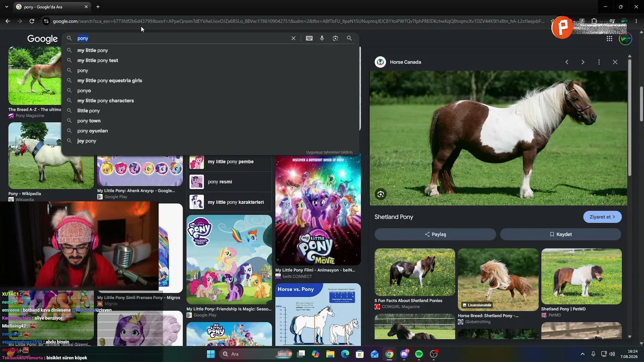The width and height of the screenshot is (644, 362).
Task: Focus the Google search input field
Action: click(181, 38)
